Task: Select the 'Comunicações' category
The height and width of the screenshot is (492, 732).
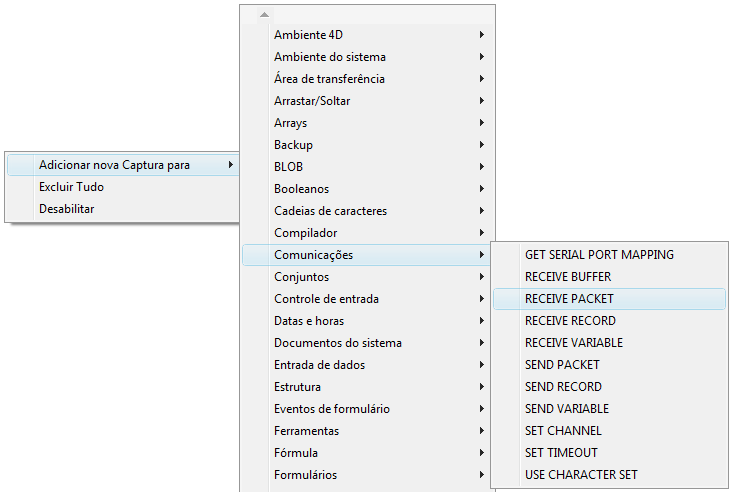Action: pyautogui.click(x=313, y=255)
